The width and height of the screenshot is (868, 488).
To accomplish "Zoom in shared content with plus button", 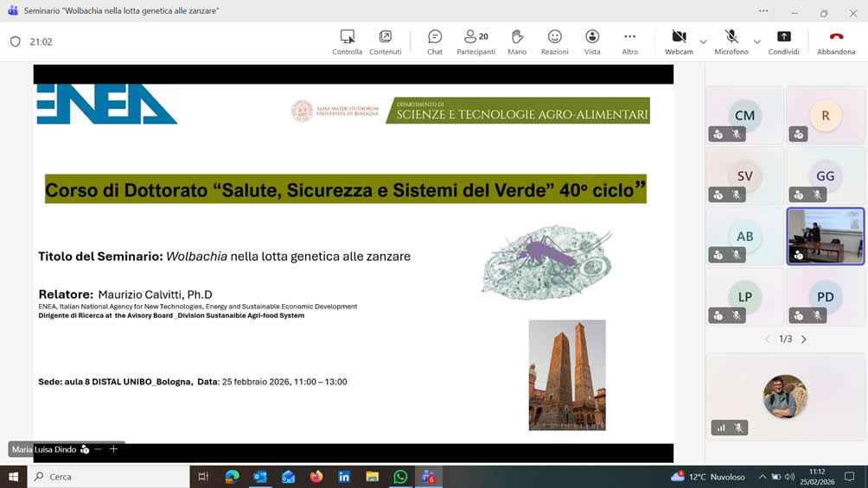I will (113, 449).
